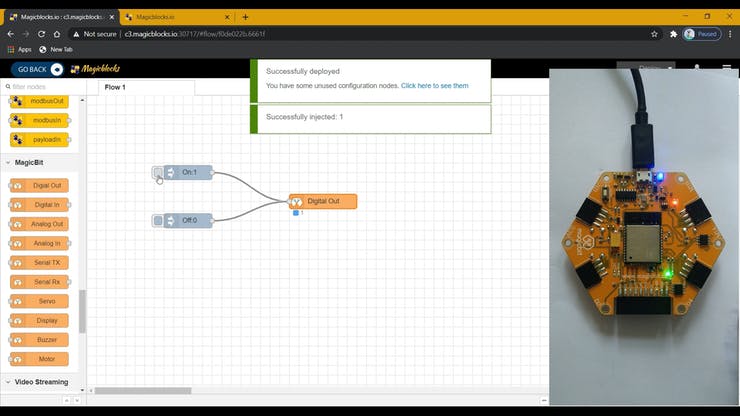Select the Digital Out node on canvas

pyautogui.click(x=323, y=201)
